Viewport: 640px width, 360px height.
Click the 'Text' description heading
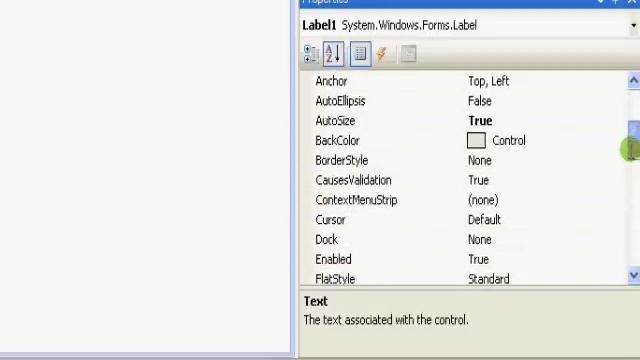click(316, 301)
